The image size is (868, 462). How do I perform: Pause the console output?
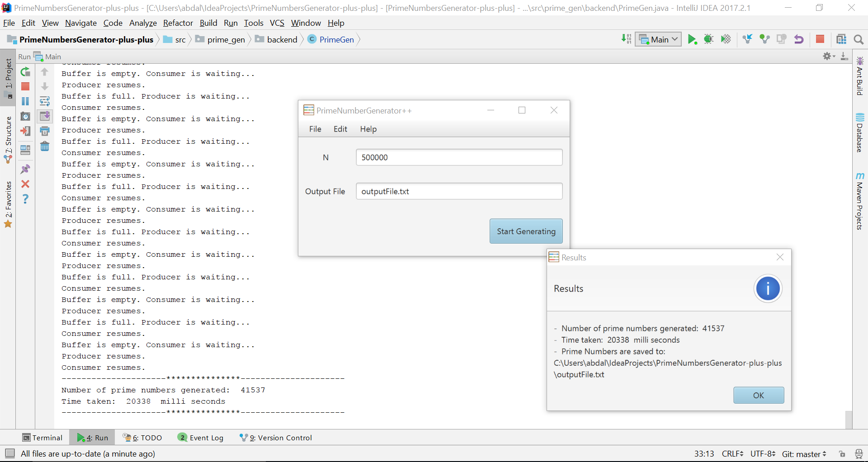[25, 101]
